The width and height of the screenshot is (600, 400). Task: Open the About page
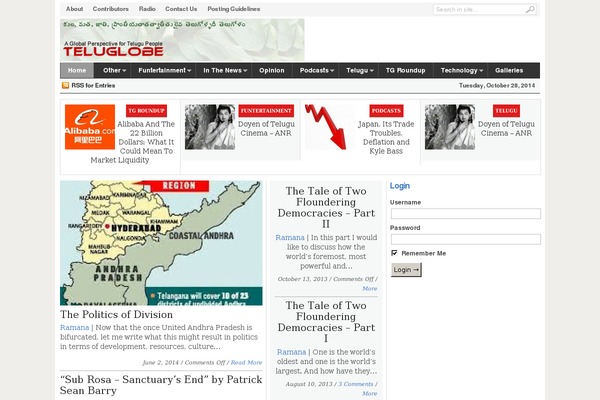click(x=74, y=9)
